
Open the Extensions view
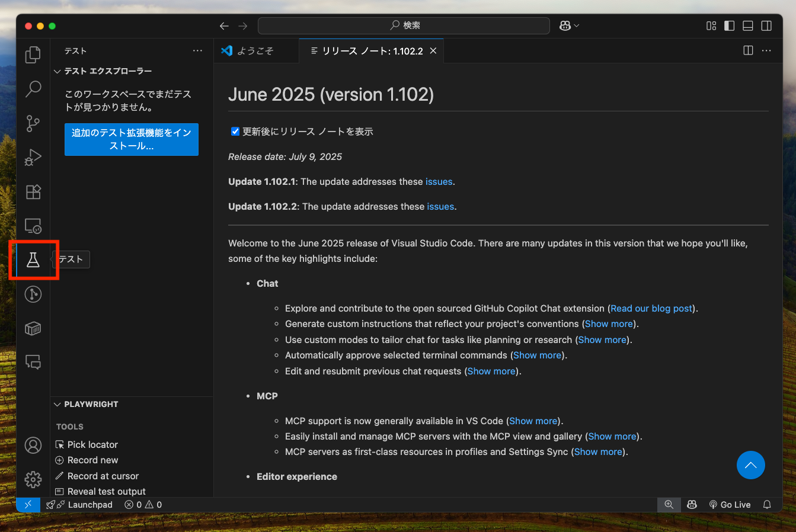(x=33, y=192)
